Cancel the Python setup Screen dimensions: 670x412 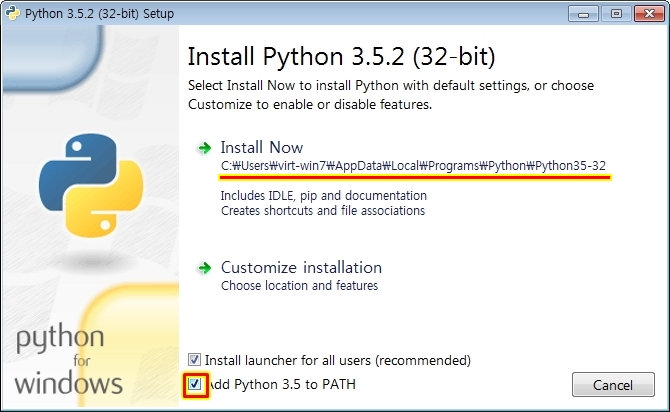613,385
